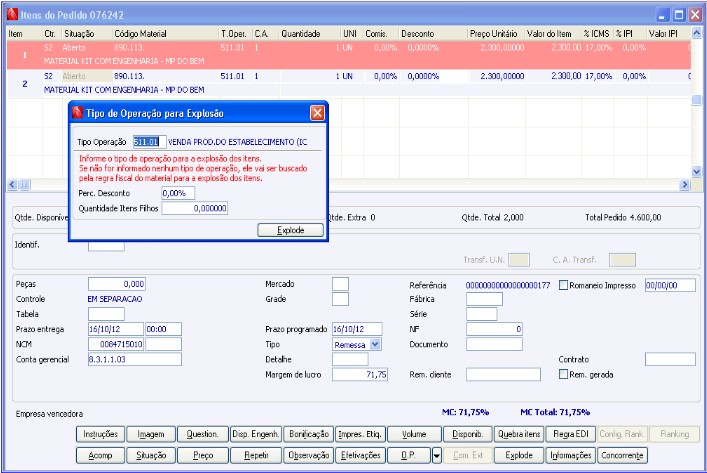Select item row 1 in the grid
This screenshot has width=707, height=473.
point(349,54)
